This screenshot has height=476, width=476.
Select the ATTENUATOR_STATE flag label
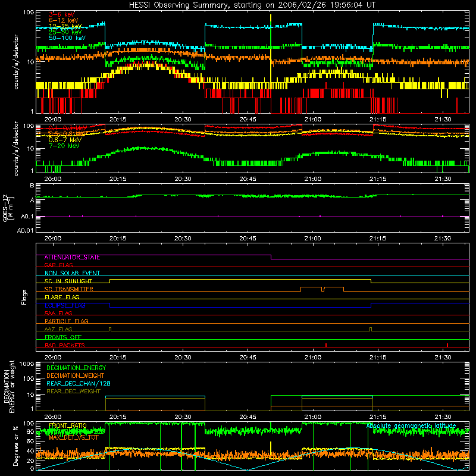[72, 258]
